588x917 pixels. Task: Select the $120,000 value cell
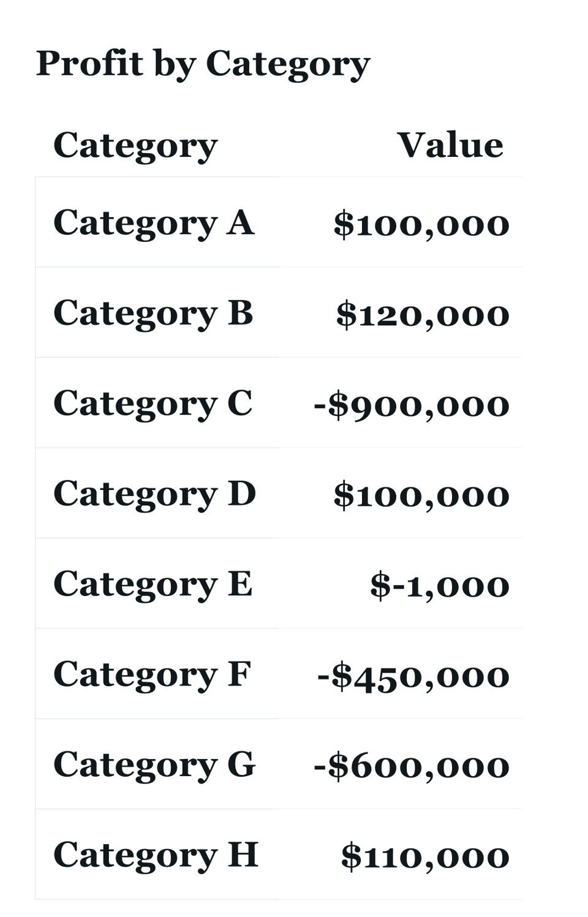point(423,315)
